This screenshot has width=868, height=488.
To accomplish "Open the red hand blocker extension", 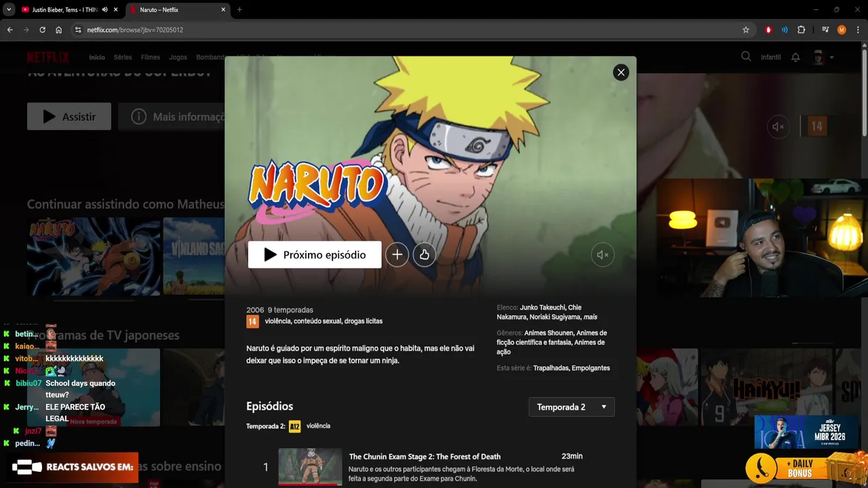I will click(x=768, y=30).
